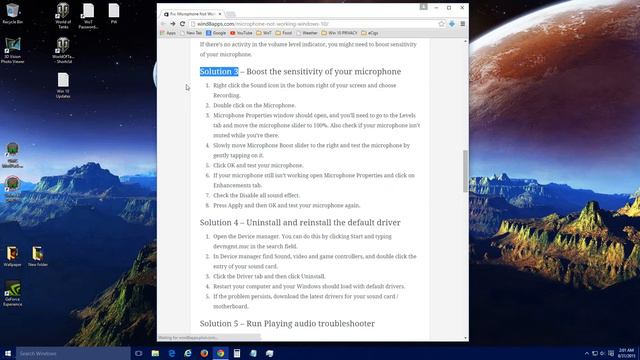640x360 pixels.
Task: Click 'Double click on the Microphone.' step
Action: (x=254, y=105)
